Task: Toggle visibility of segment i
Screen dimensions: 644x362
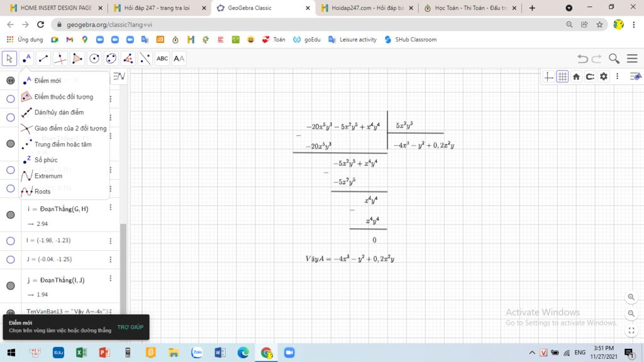Action: [x=11, y=215]
